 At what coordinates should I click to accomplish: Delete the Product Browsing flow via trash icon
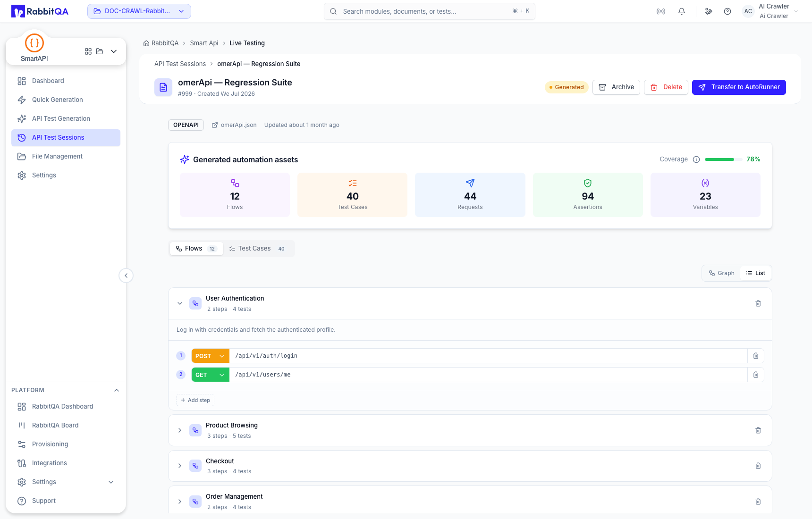tap(758, 430)
